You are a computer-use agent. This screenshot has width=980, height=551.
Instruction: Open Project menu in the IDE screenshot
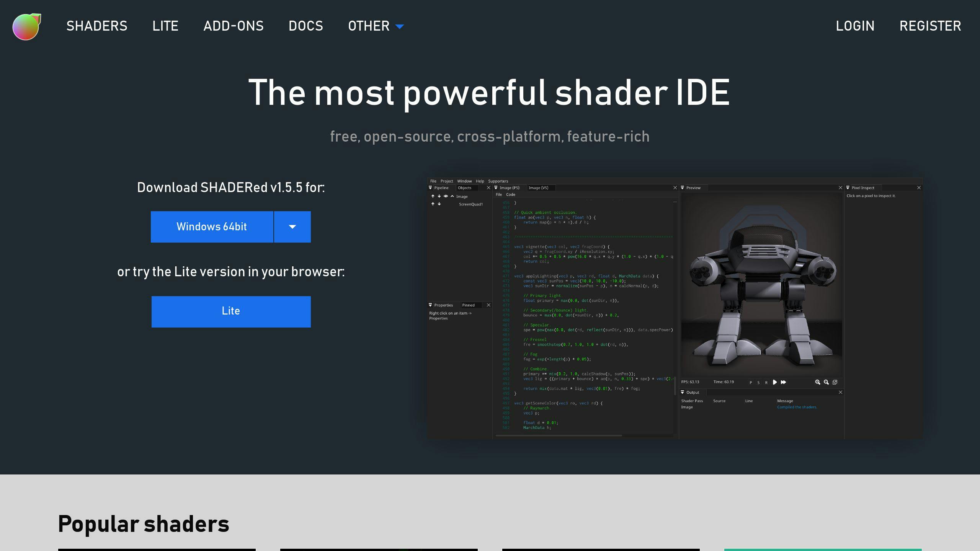coord(447,181)
